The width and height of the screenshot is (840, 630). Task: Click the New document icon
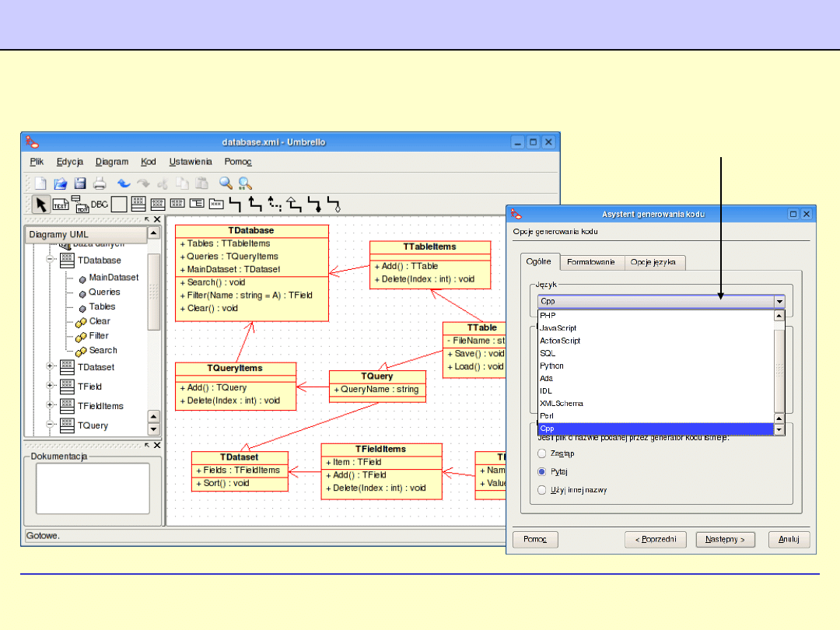pos(40,184)
